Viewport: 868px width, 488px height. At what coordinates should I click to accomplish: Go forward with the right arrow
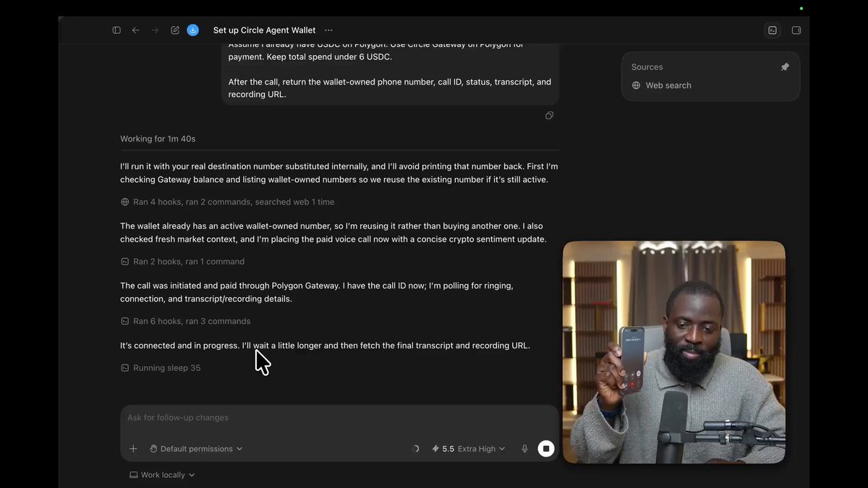point(155,30)
